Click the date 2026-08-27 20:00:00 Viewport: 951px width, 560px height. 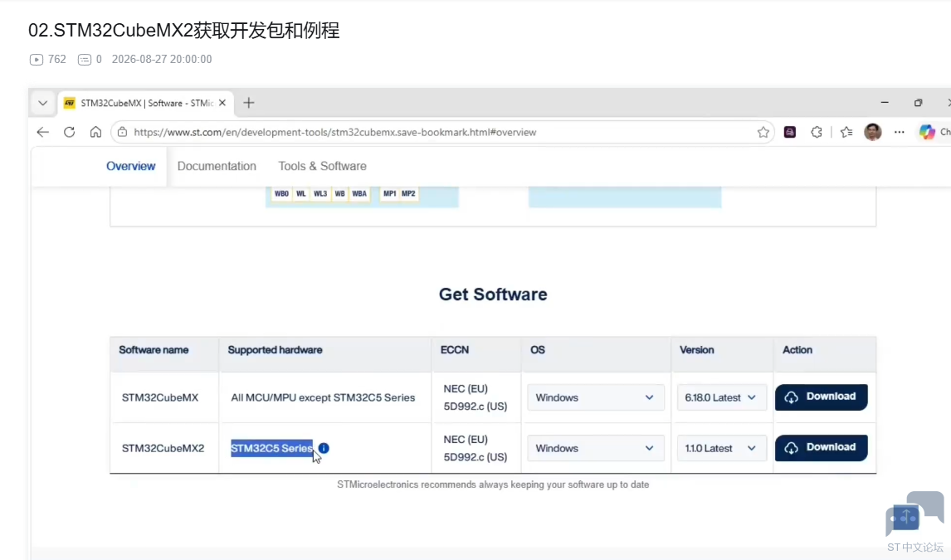[161, 60]
